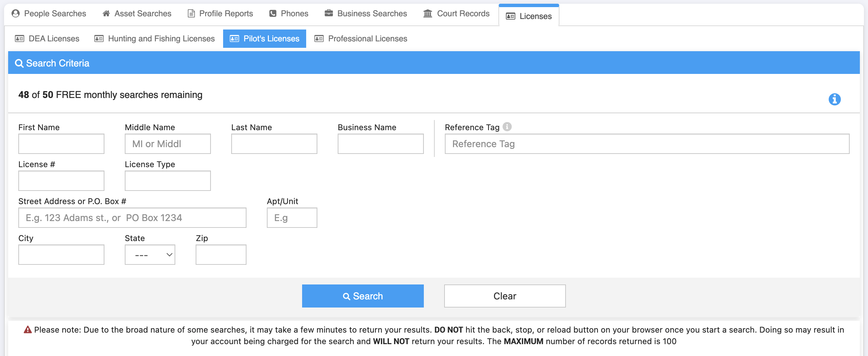Focus the Zip code field
868x356 pixels.
[221, 255]
